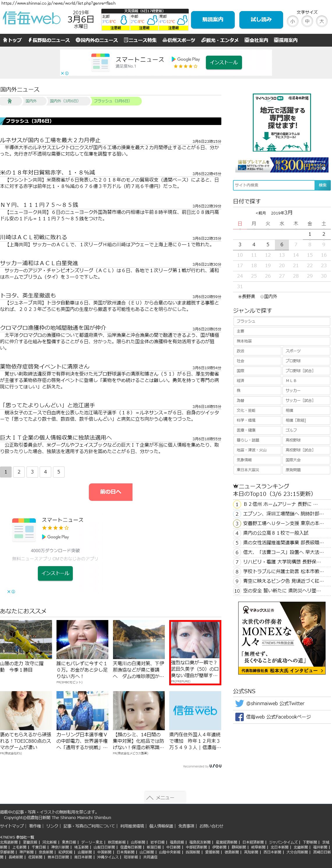Select small font size circle button
This screenshot has height=868, width=332.
[292, 21]
